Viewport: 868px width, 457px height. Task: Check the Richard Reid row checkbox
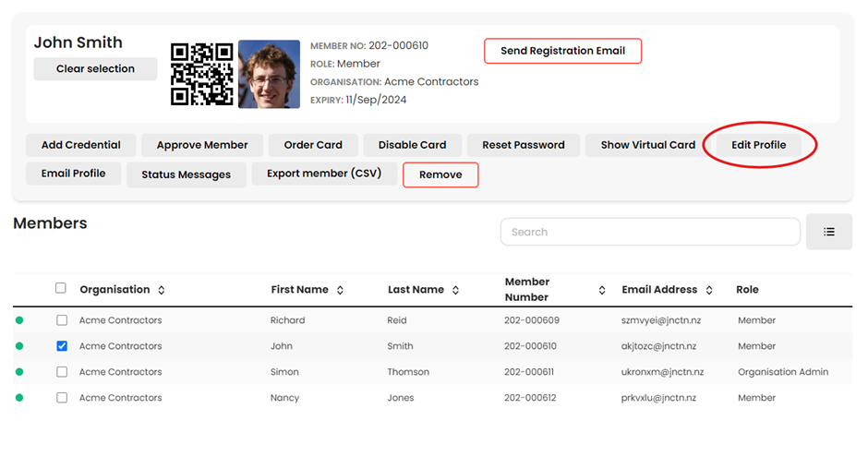coord(62,320)
